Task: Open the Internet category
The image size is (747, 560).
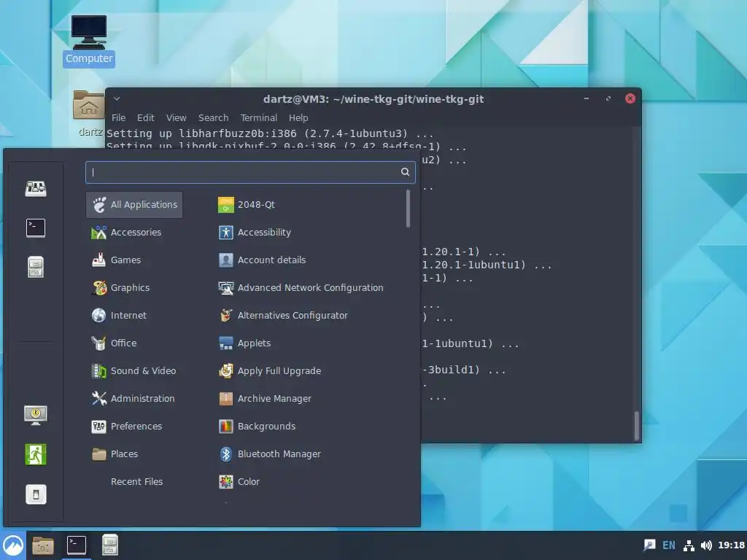Action: click(x=134, y=315)
